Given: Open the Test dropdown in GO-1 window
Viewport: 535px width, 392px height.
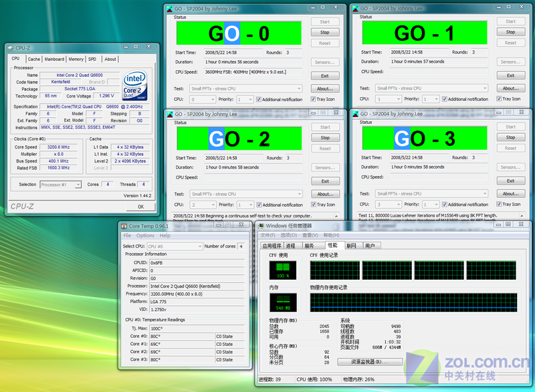Looking at the screenshot, I should click(431, 88).
